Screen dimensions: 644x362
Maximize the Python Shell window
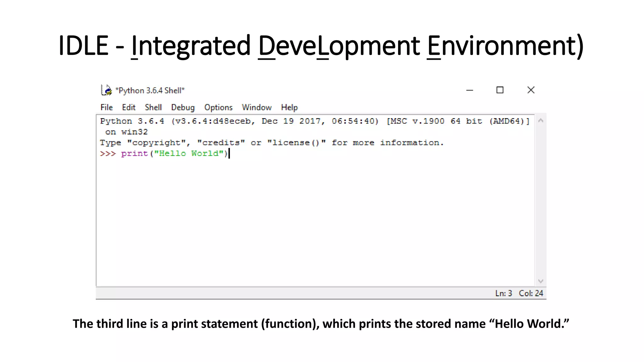500,90
